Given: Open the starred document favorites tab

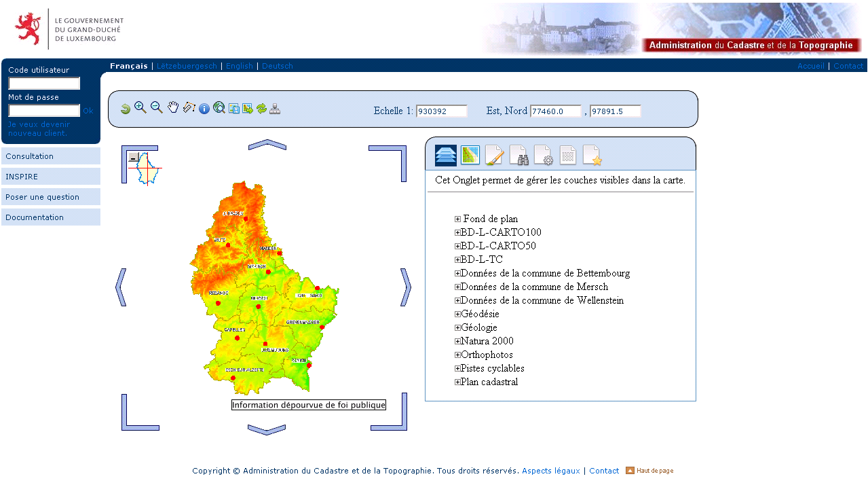Looking at the screenshot, I should pos(592,156).
